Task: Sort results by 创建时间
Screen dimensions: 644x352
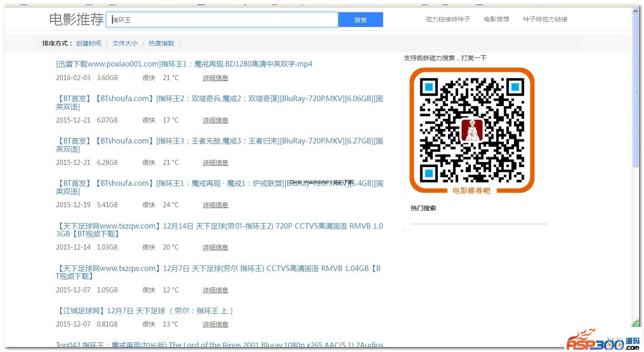Action: [89, 43]
